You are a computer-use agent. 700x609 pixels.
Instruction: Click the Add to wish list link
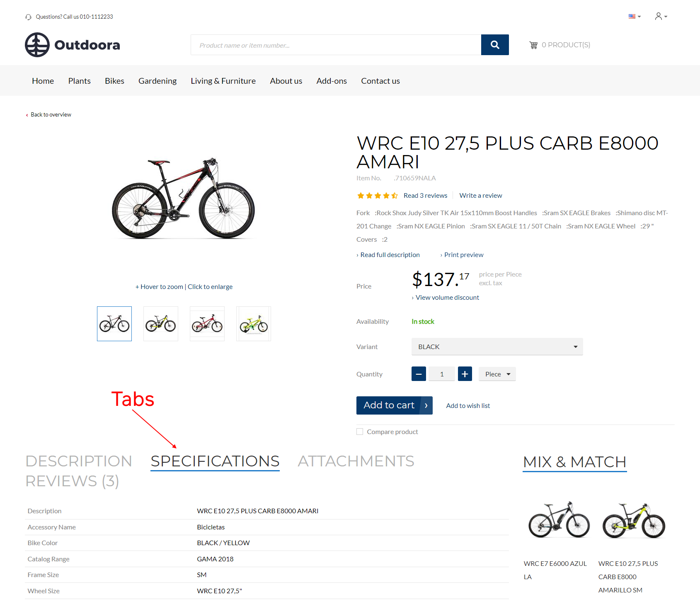click(x=468, y=406)
